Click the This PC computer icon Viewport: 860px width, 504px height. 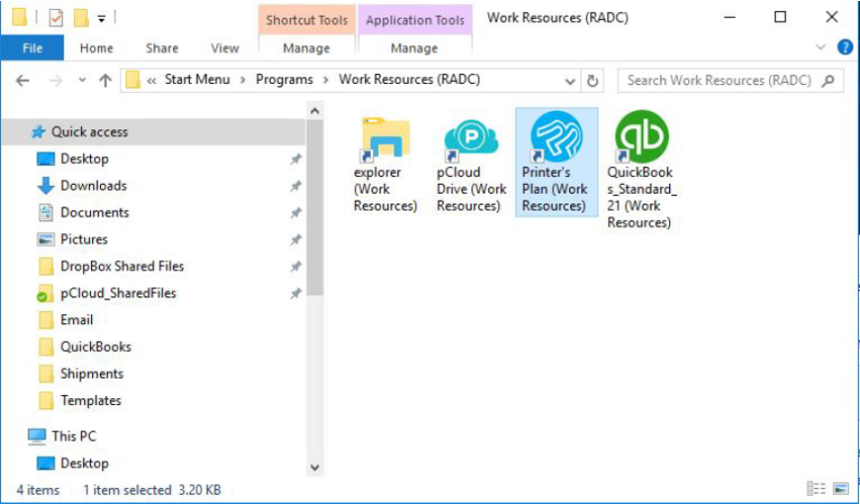37,436
